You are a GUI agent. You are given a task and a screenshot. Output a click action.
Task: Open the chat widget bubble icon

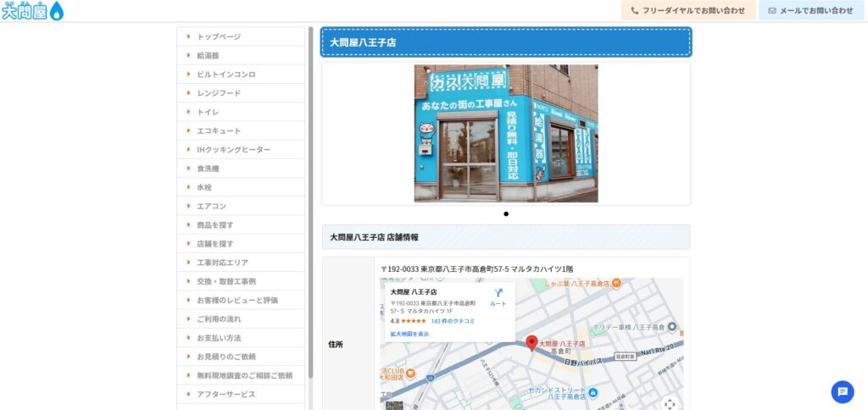coord(842,391)
